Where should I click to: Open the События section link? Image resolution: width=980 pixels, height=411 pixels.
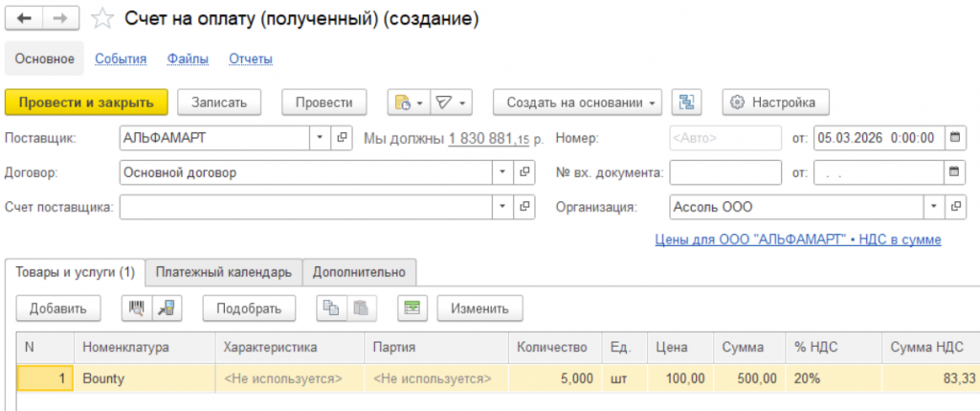coord(121,59)
